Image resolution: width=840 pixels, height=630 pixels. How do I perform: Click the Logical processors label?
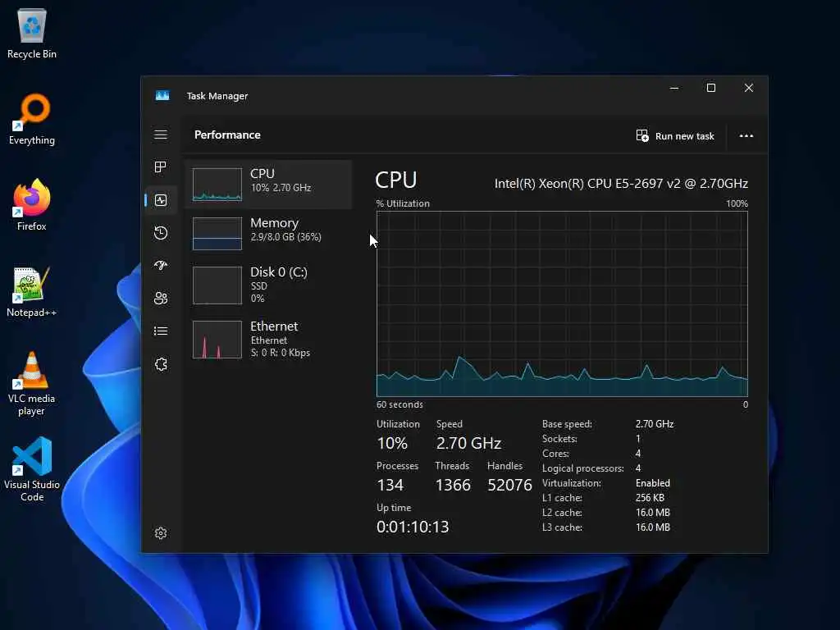point(583,468)
